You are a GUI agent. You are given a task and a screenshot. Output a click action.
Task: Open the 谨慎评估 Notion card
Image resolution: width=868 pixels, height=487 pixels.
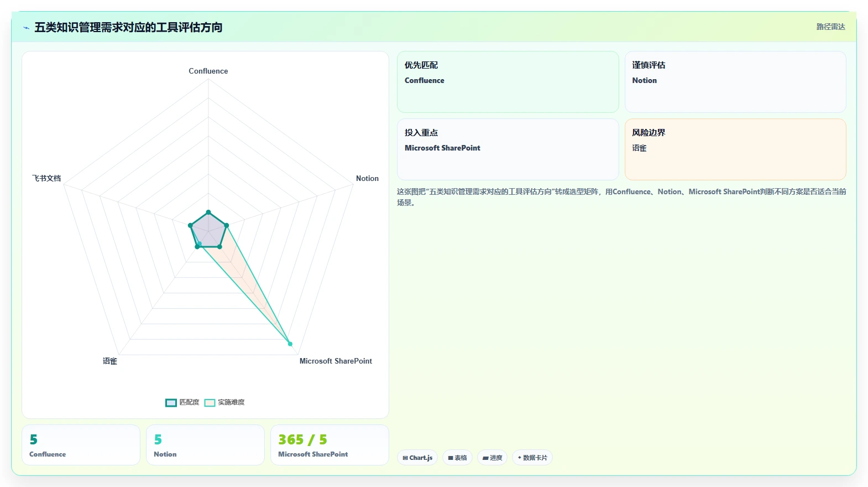[x=735, y=82]
